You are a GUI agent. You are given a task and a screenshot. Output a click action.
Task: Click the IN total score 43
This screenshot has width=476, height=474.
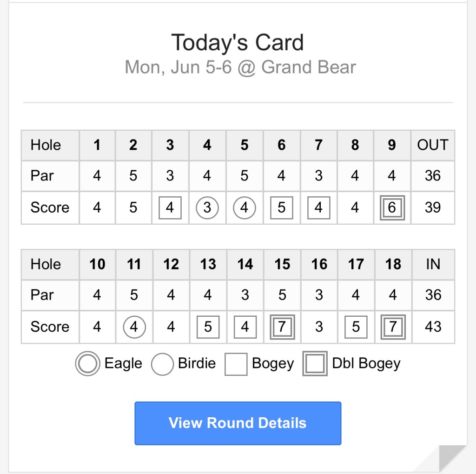click(433, 327)
